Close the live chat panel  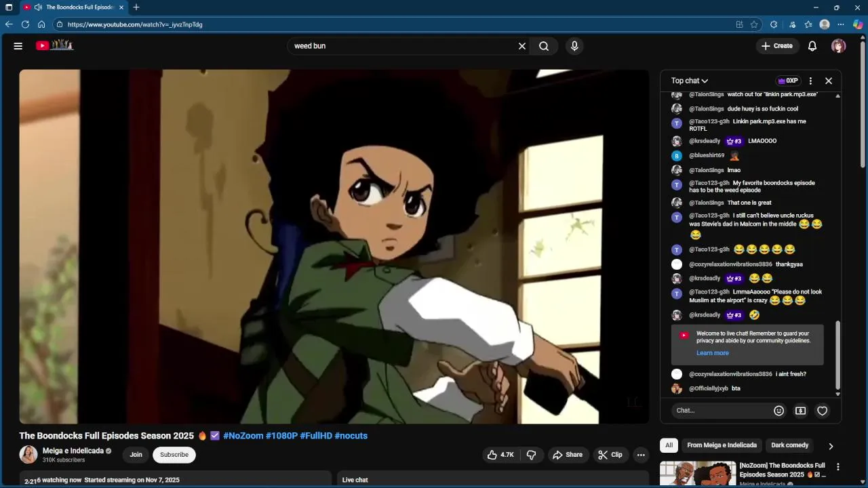[829, 81]
